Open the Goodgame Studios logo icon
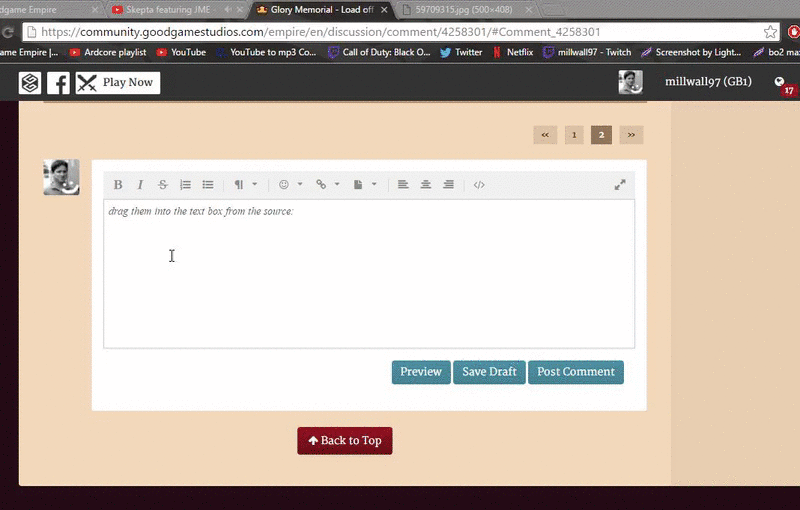 pos(30,83)
